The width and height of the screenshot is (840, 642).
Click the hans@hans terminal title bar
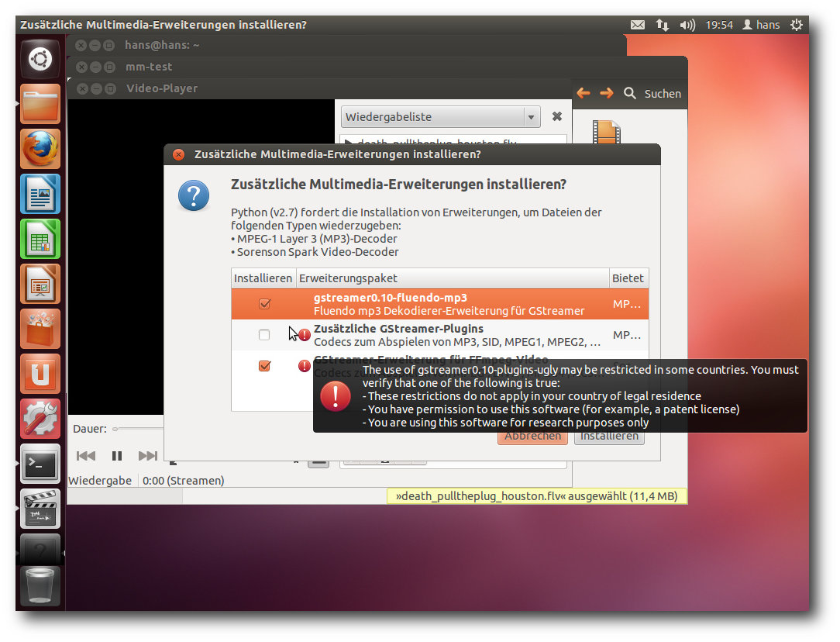(x=346, y=46)
